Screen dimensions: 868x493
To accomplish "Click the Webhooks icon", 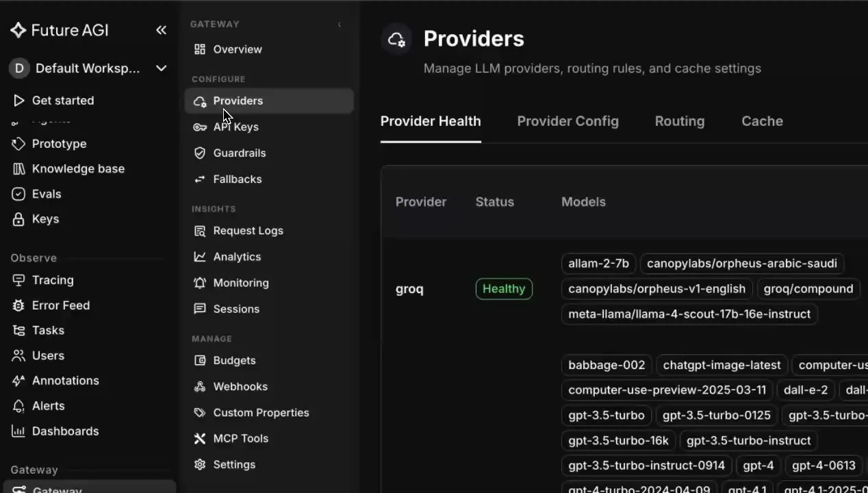I will pyautogui.click(x=200, y=387).
